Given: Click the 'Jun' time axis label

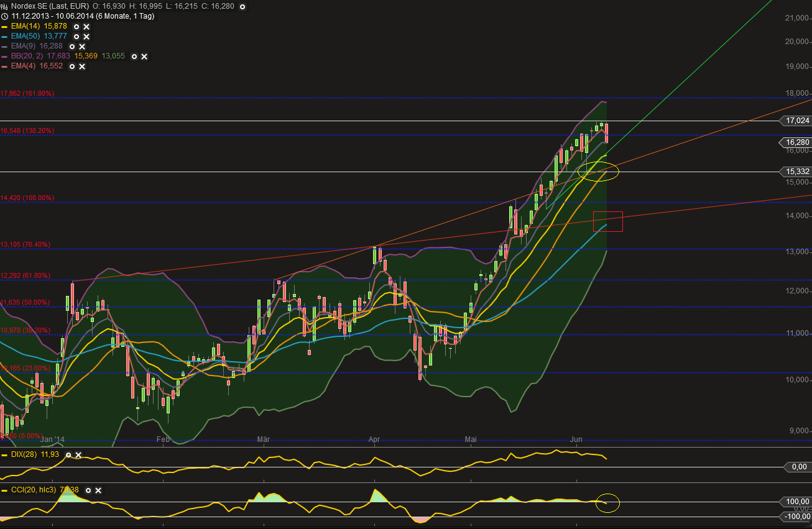Looking at the screenshot, I should [x=576, y=439].
